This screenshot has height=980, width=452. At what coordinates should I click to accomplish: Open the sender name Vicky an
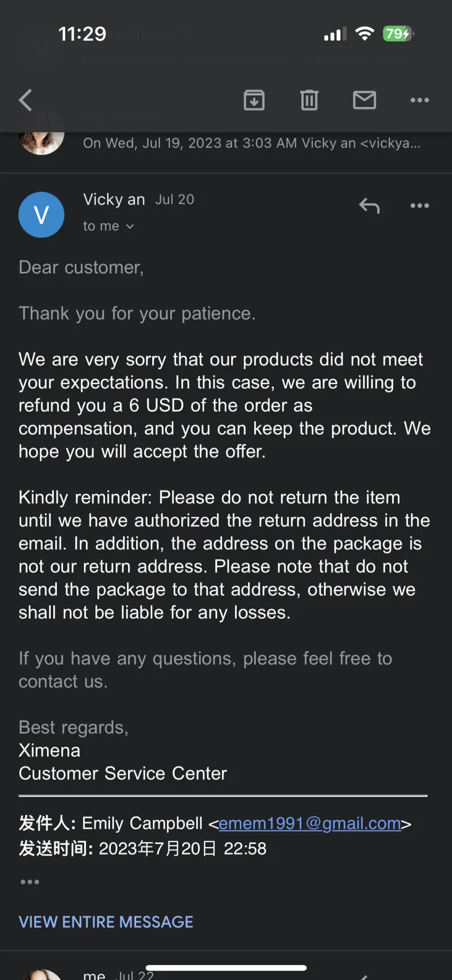coord(114,199)
